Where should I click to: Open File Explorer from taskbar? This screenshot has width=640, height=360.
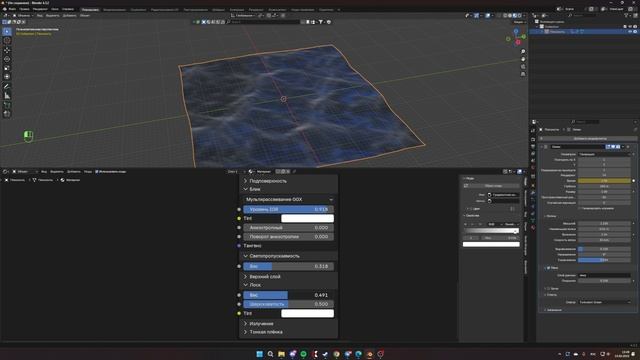[281, 354]
